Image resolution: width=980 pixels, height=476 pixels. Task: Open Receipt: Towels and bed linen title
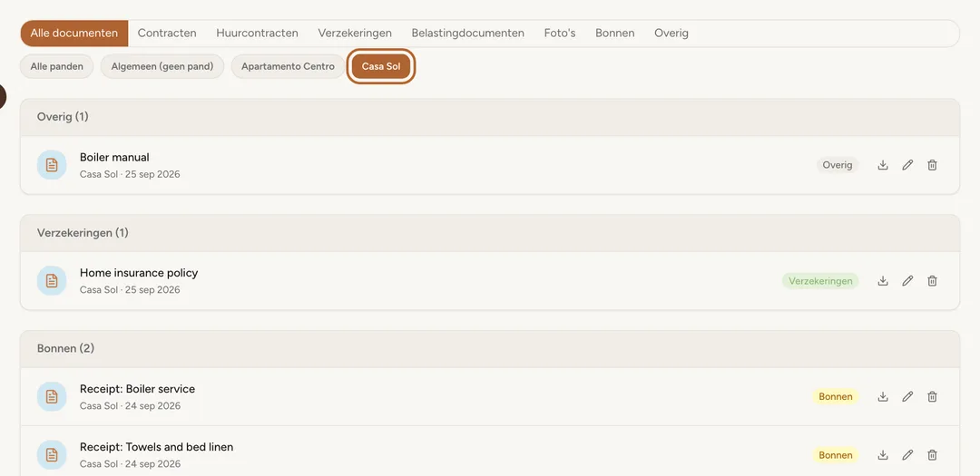click(157, 447)
